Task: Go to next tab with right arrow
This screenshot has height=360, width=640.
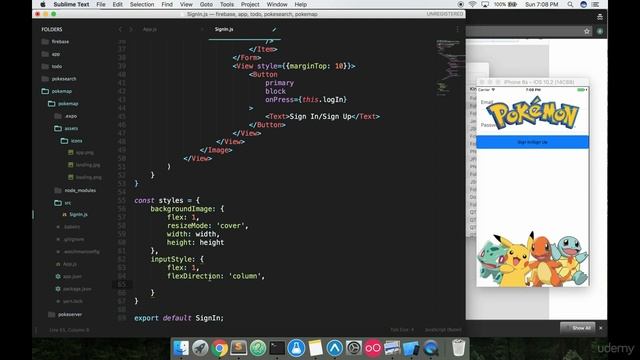Action: 131,29
